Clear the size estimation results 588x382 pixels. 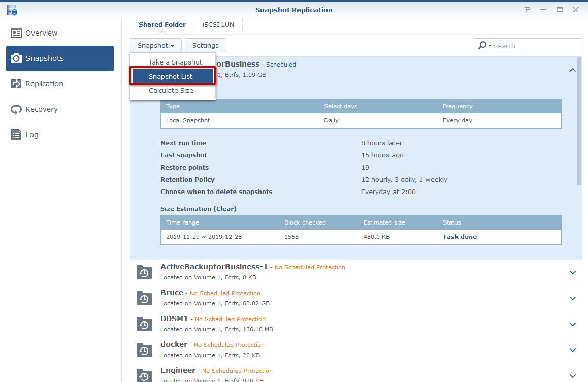click(x=224, y=208)
